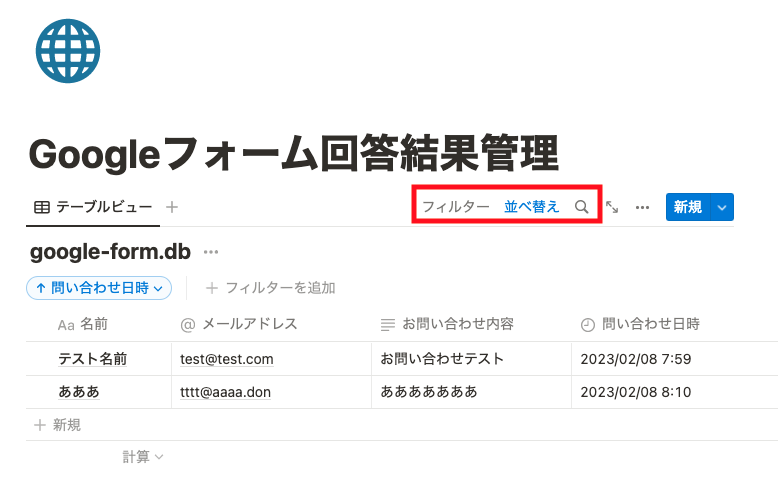The height and width of the screenshot is (484, 778).
Task: Add a new view with the plus icon
Action: (x=172, y=207)
